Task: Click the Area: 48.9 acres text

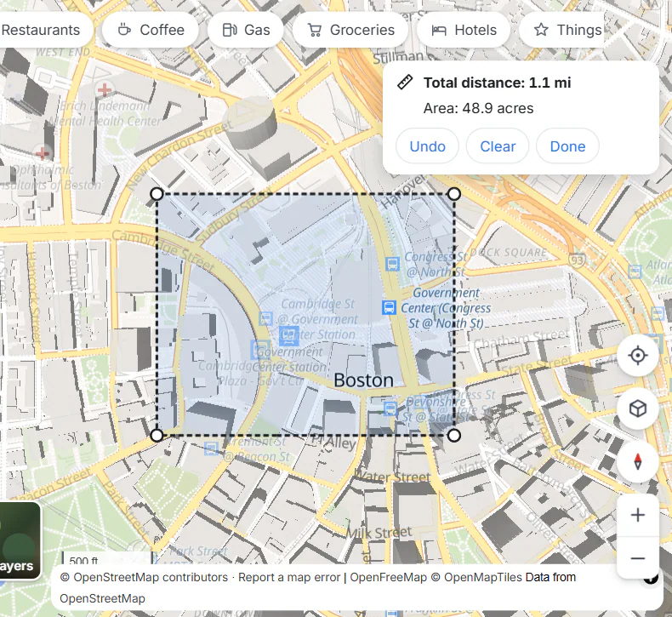Action: pos(478,108)
